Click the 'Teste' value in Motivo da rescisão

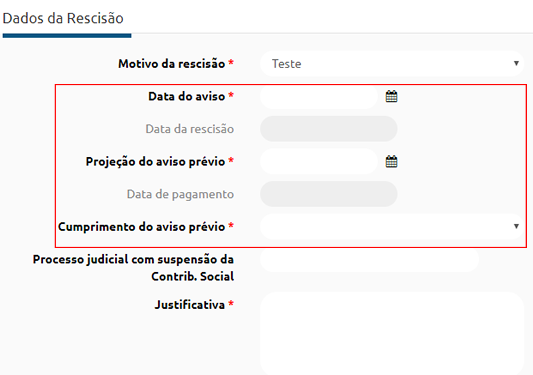(x=286, y=64)
